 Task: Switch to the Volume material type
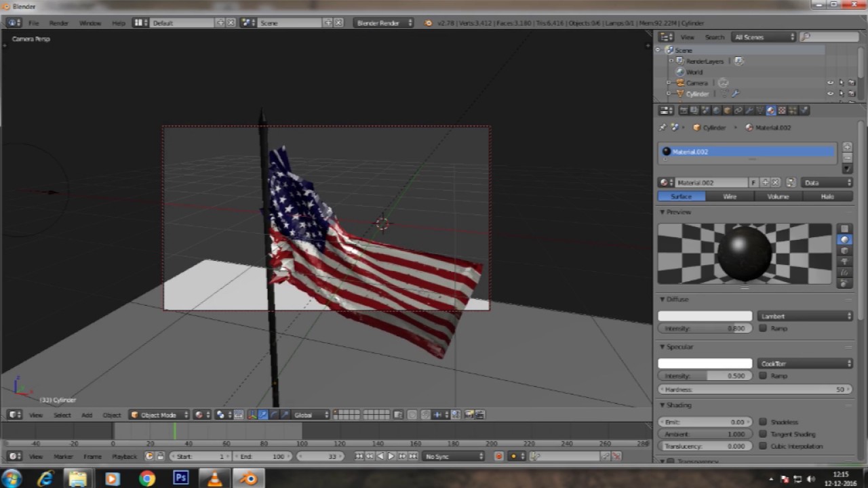tap(778, 196)
